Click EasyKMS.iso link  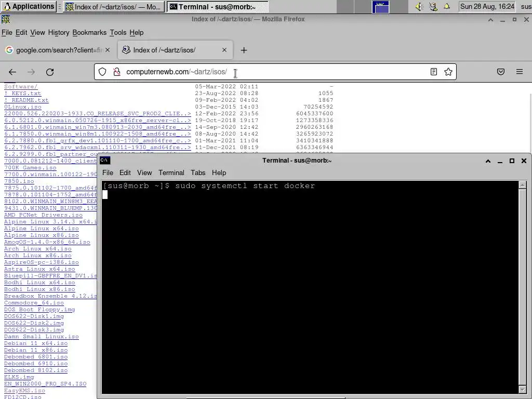coord(24,391)
